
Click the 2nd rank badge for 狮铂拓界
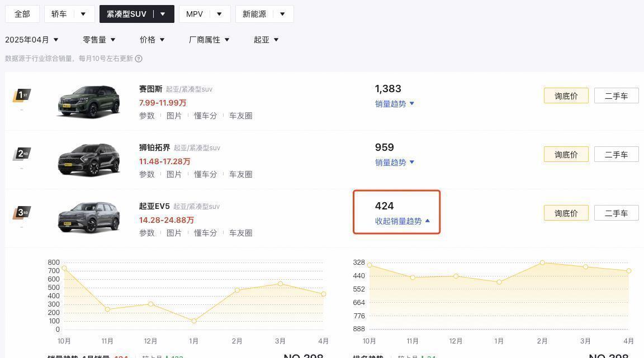[x=22, y=154]
